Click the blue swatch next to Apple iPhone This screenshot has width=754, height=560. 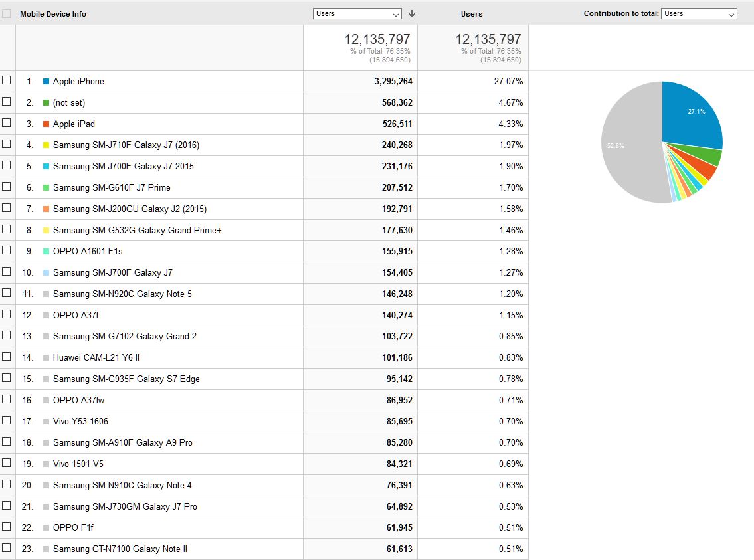(x=46, y=82)
